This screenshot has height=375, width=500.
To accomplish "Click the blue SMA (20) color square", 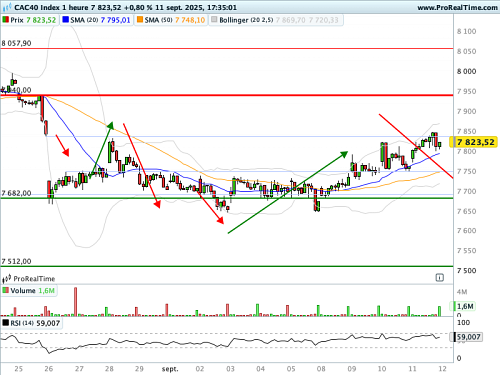I will coord(65,20).
